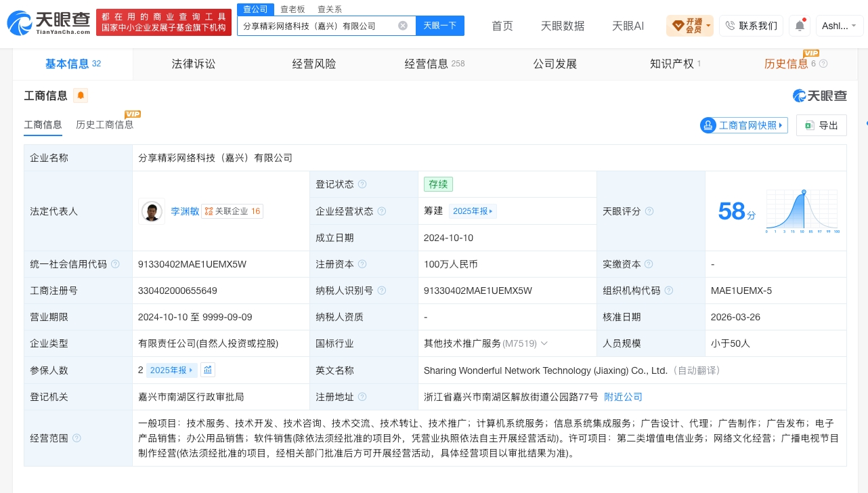Click the 2026-03-26 approval date
The image size is (868, 493).
(736, 317)
